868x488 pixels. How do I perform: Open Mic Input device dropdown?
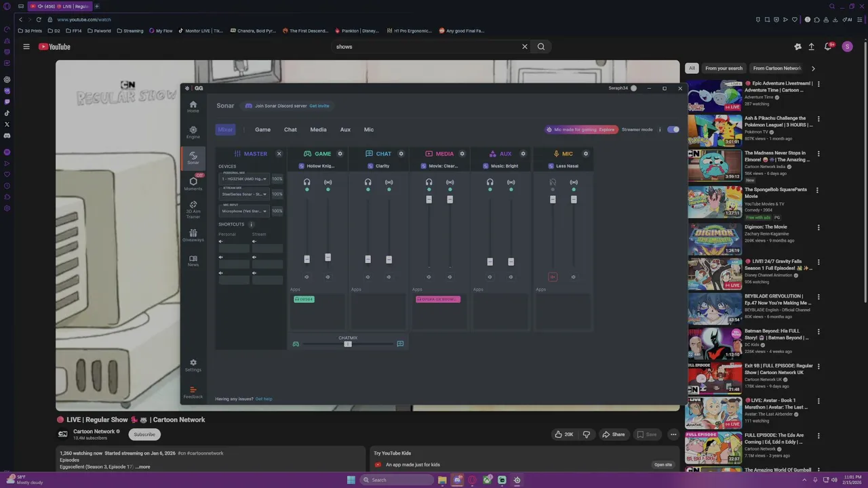click(x=244, y=211)
